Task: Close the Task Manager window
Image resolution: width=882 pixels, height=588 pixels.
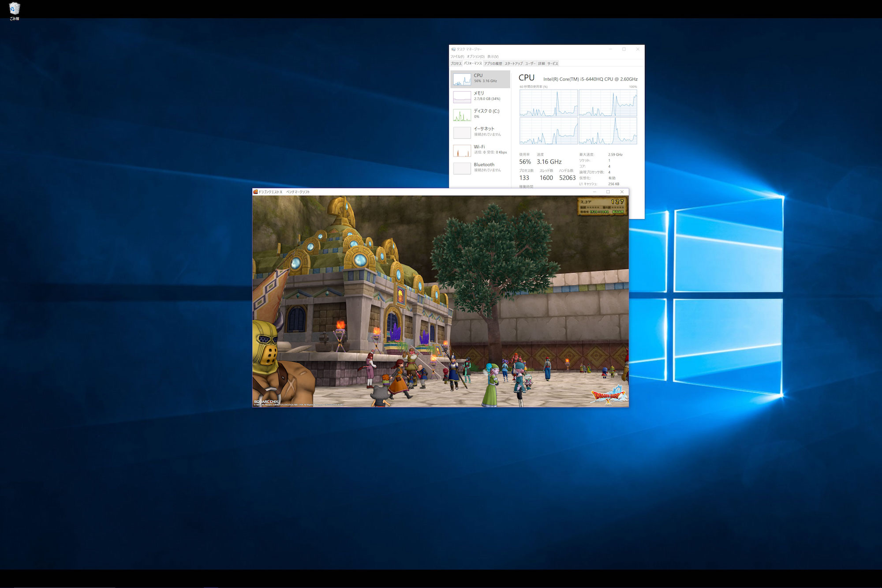Action: coord(638,49)
